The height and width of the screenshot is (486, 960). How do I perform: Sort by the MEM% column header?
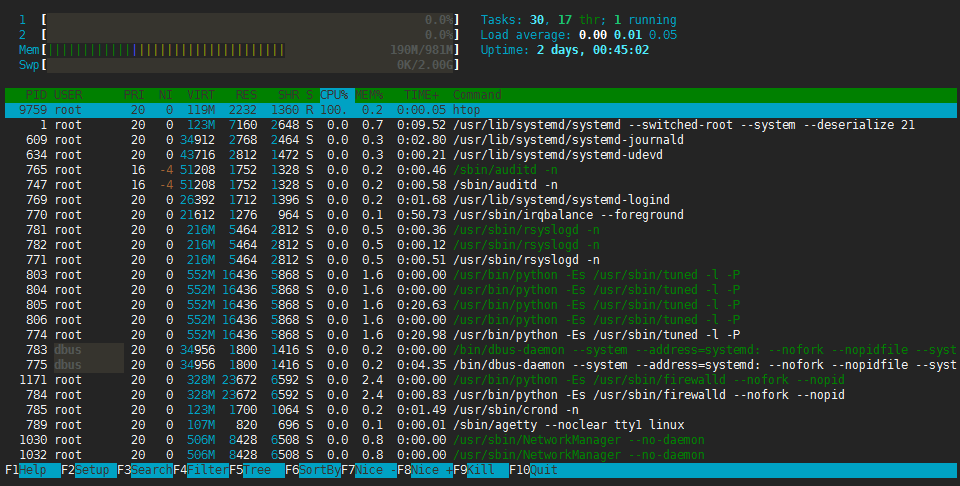pyautogui.click(x=369, y=95)
